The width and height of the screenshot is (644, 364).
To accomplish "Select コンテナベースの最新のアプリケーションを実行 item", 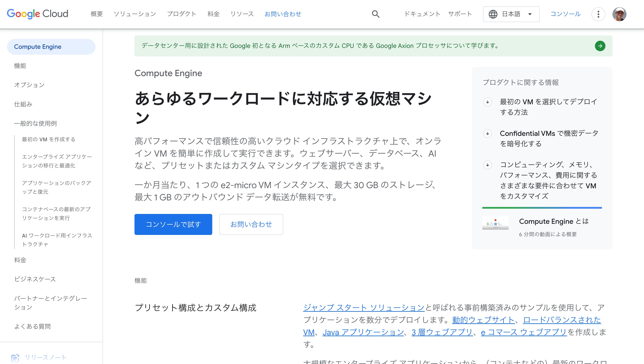I will click(56, 213).
